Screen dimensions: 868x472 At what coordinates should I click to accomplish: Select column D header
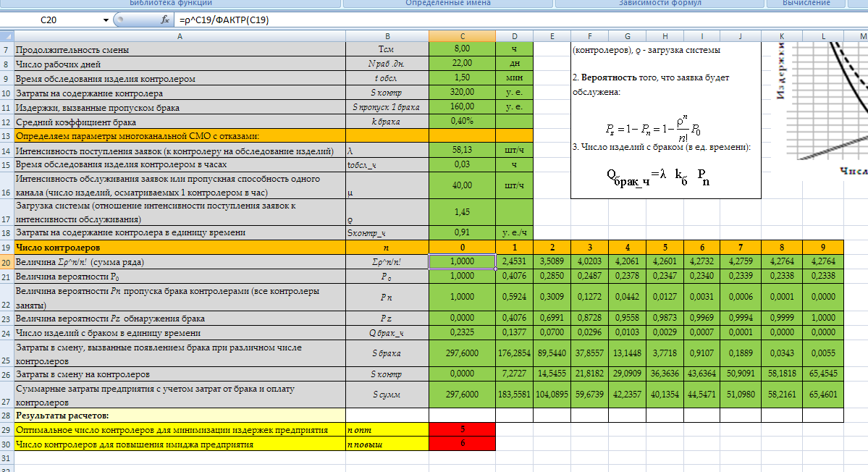pos(514,36)
